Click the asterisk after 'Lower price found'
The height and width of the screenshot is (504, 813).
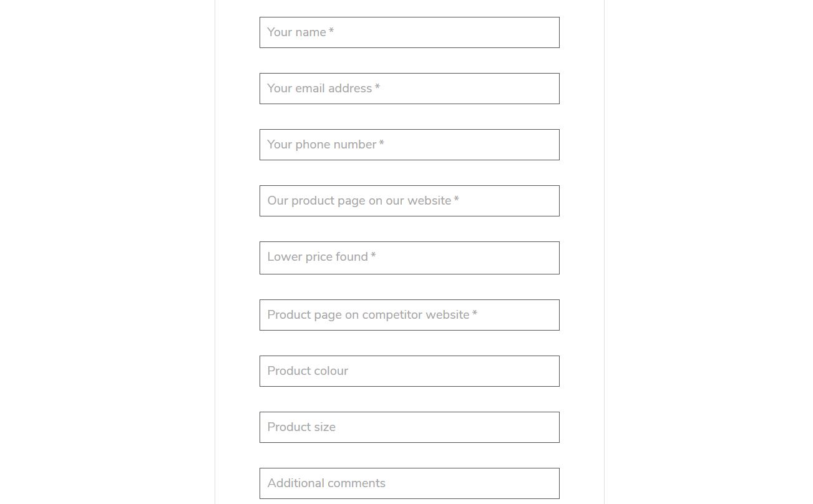373,256
